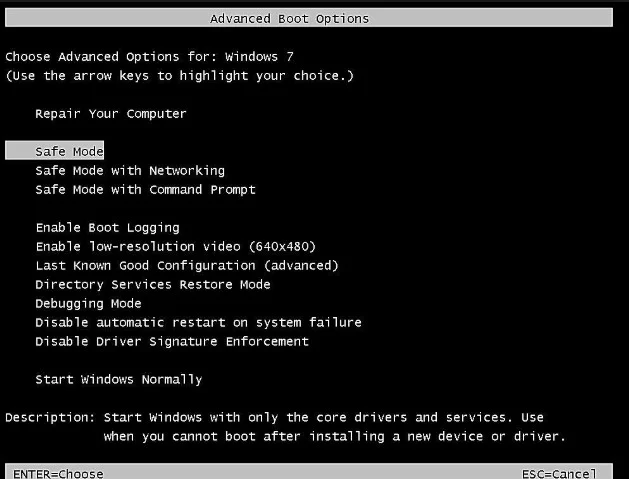
Task: Select Last Known Good Configuration (advanced)
Action: (x=187, y=266)
